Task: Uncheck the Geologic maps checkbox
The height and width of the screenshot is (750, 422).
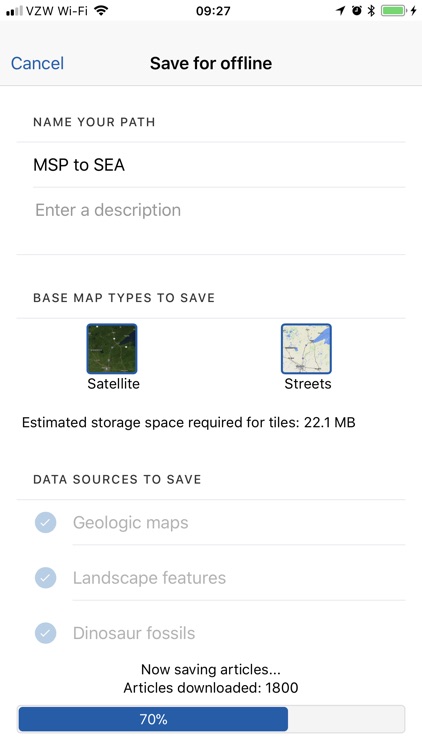Action: pyautogui.click(x=45, y=522)
